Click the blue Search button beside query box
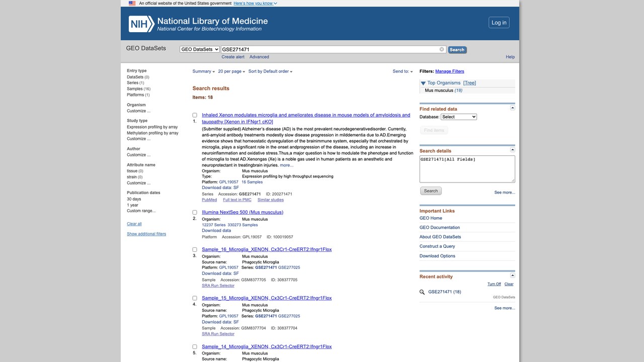Image resolution: width=644 pixels, height=362 pixels. tap(457, 50)
